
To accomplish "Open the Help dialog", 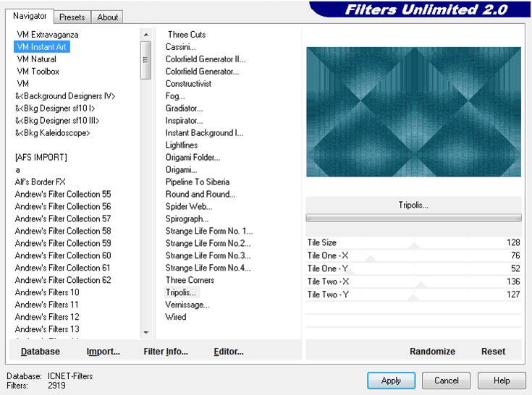I will click(502, 380).
